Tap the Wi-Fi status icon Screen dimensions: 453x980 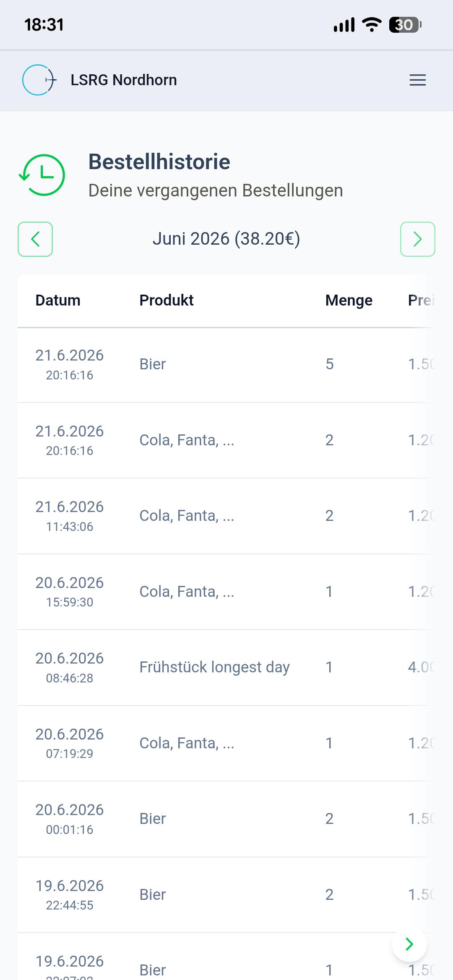point(372,25)
